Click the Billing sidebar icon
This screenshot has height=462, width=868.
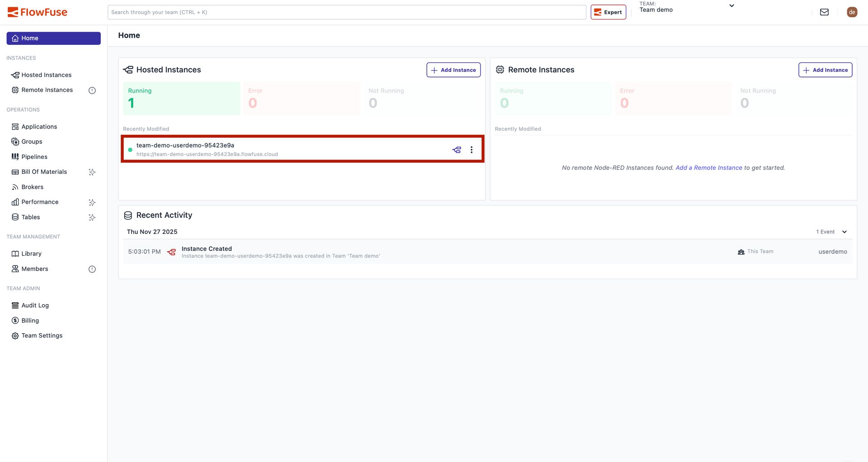[x=14, y=320]
